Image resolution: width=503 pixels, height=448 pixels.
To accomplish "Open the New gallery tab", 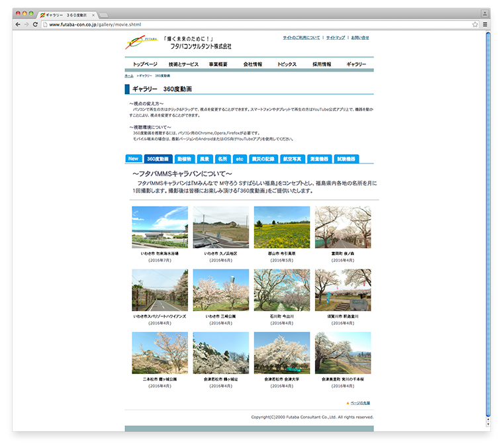I will [133, 159].
